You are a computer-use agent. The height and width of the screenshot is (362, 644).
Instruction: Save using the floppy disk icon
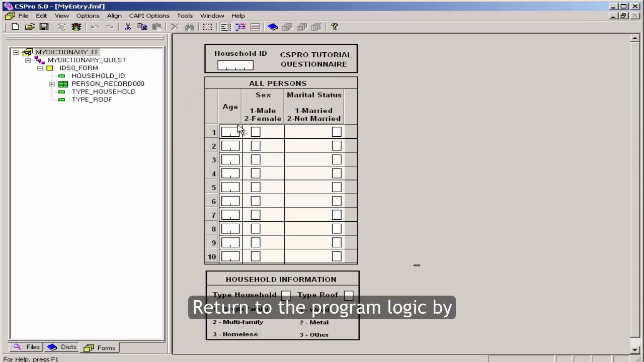tap(44, 27)
